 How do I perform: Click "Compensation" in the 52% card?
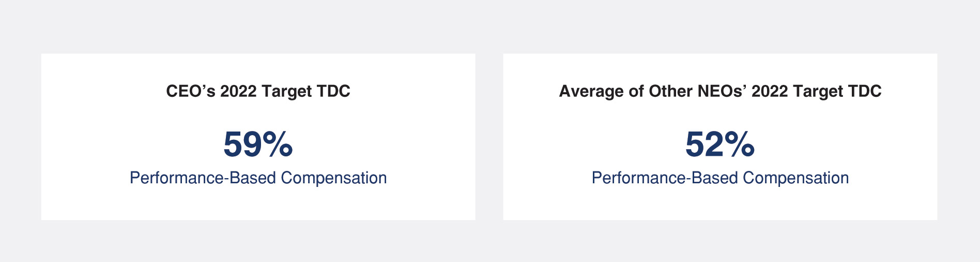795,178
